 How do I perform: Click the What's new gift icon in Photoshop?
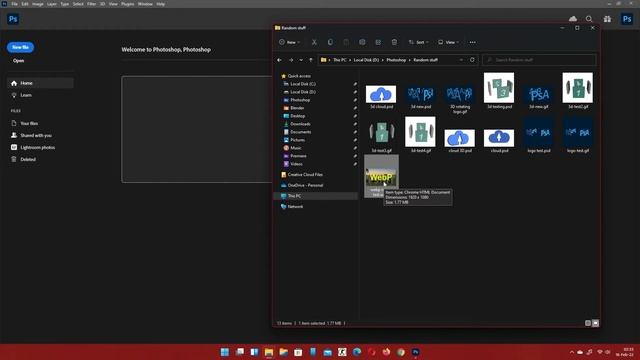607,19
